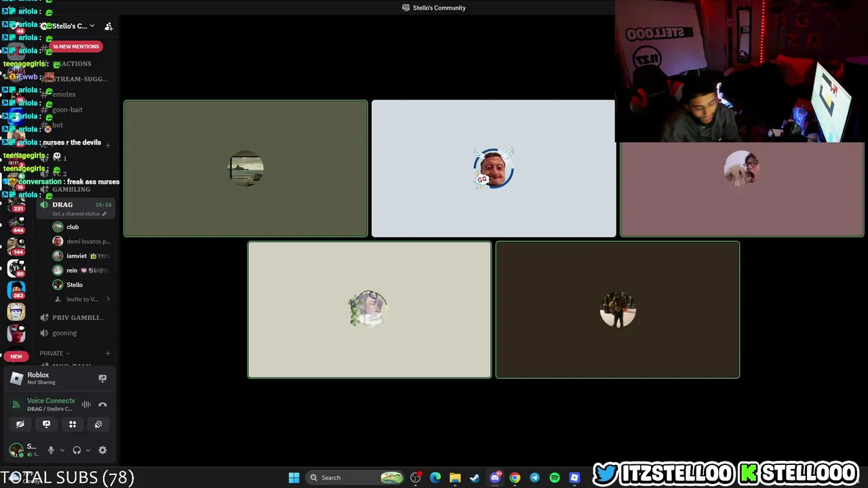Screen dimensions: 868x488
Task: Click your user avatar in the user panel
Action: 16,449
